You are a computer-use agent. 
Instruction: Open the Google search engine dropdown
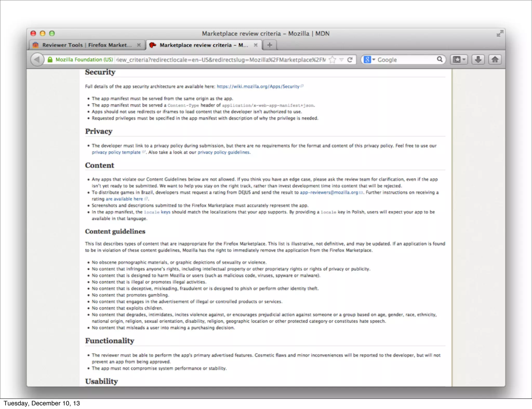[369, 60]
